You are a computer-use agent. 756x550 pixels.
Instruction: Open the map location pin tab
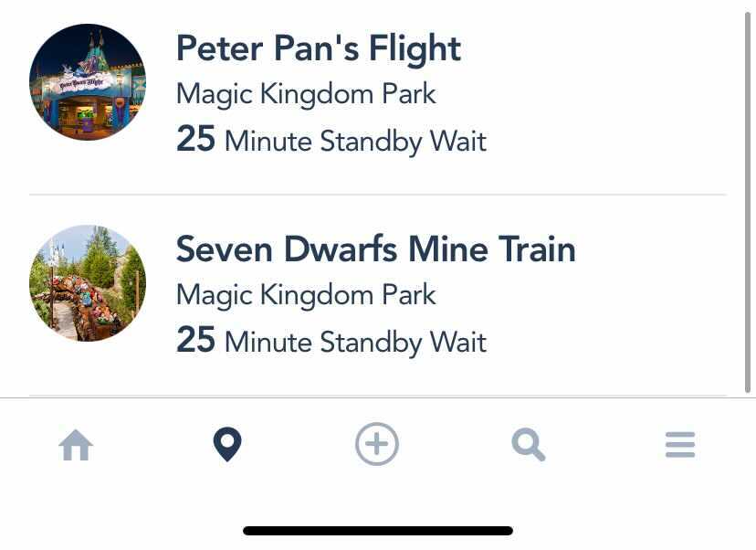pyautogui.click(x=226, y=446)
